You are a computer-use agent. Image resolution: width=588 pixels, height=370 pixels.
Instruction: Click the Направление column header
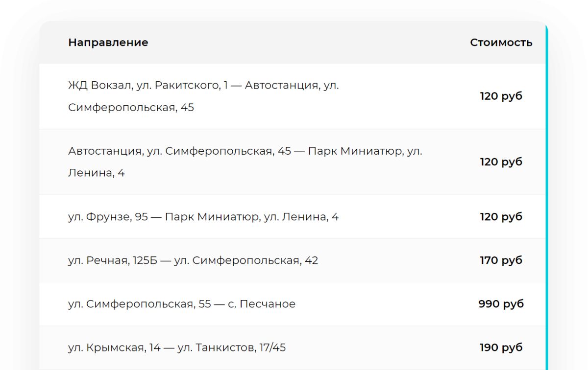pyautogui.click(x=108, y=43)
